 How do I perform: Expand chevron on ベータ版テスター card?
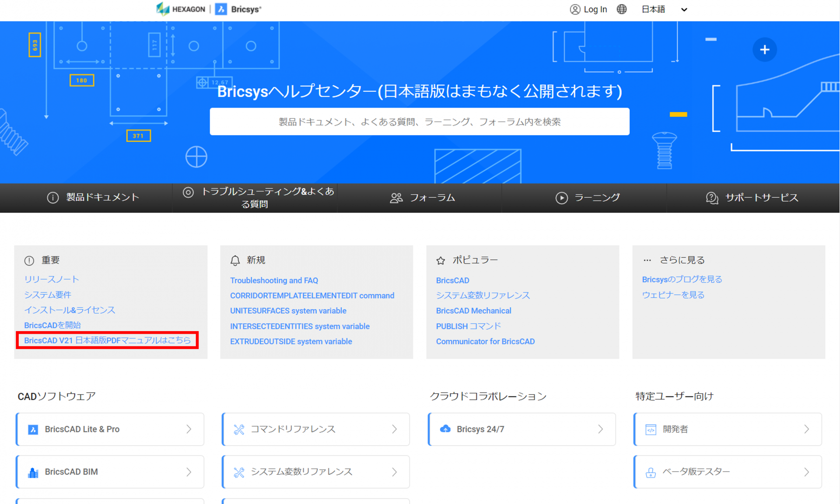point(806,472)
